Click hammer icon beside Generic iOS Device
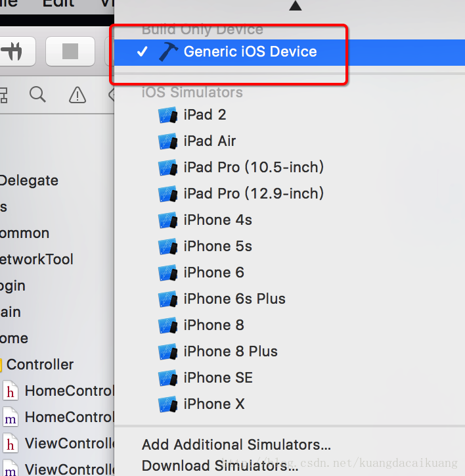Screen dimensions: 465x476 pyautogui.click(x=168, y=51)
